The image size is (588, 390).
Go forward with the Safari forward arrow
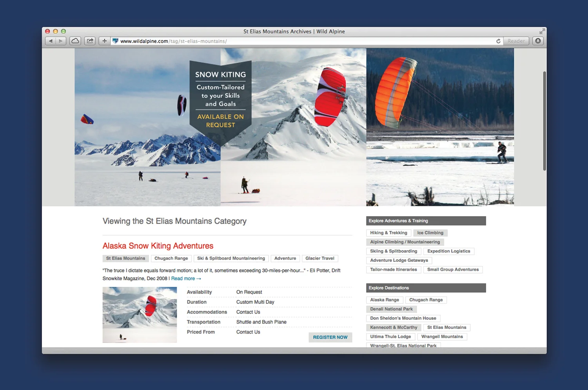click(x=61, y=41)
